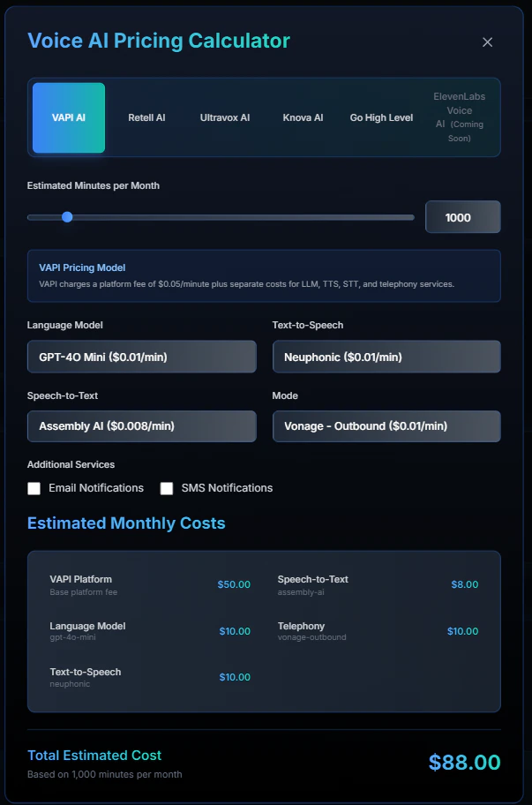Select the Ultravox AI provider tab
Image resolution: width=532 pixels, height=805 pixels.
(x=224, y=117)
